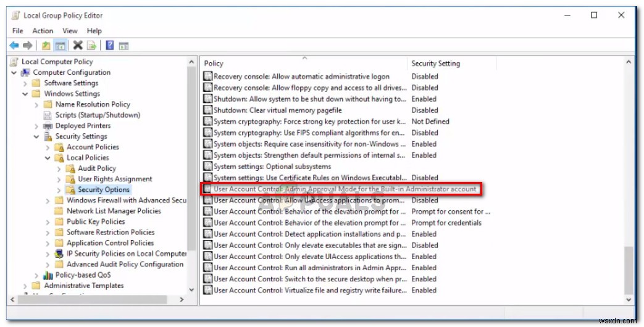The height and width of the screenshot is (327, 644).
Task: Click the Export List toolbar icon
Action: (x=91, y=46)
